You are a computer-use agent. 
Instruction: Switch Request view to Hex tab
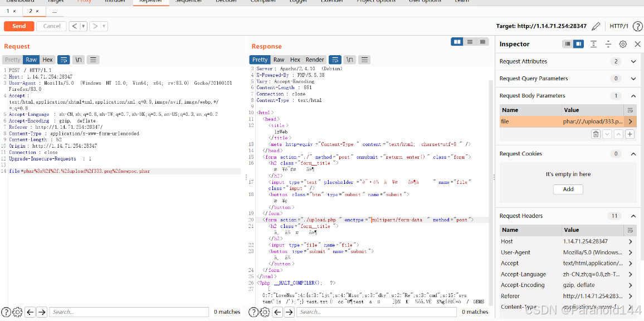click(x=48, y=60)
